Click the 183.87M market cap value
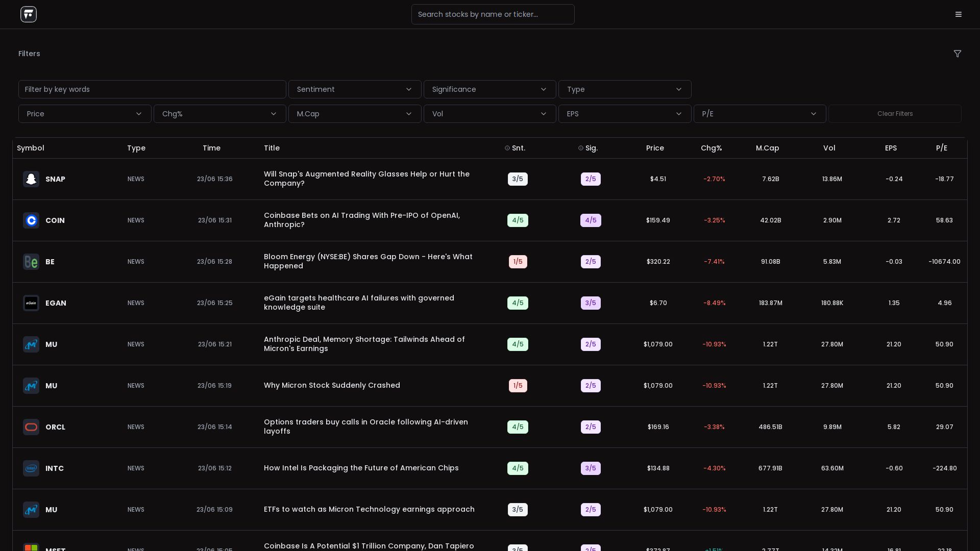The image size is (980, 551). pos(771,303)
